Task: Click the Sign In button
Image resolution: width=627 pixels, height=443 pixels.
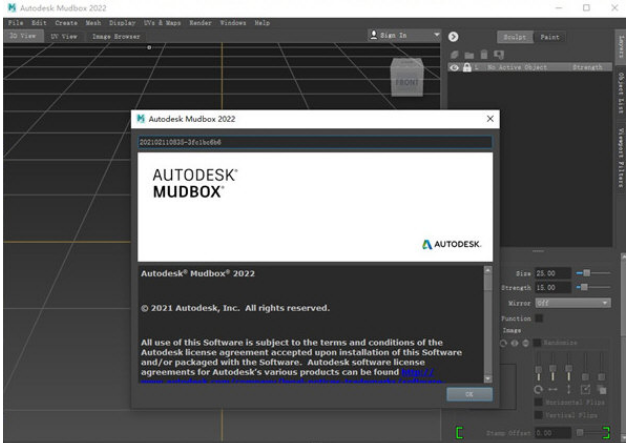Action: tap(404, 35)
